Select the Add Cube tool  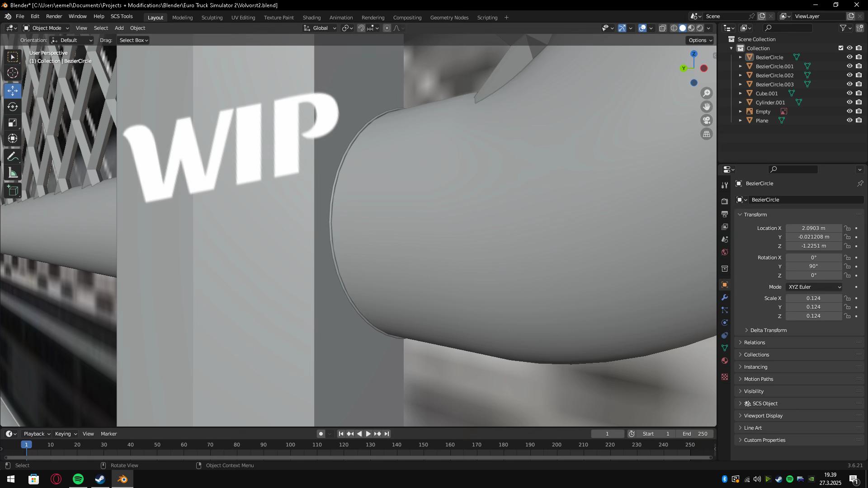13,191
